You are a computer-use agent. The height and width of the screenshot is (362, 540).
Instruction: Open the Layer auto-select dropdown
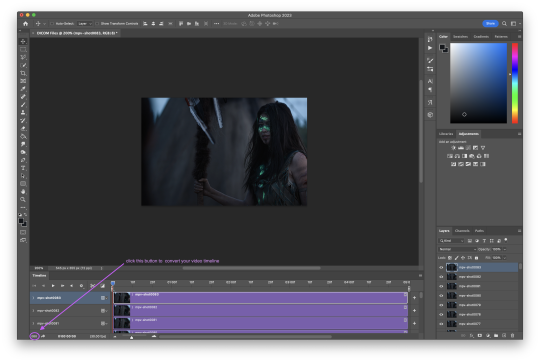tap(85, 23)
